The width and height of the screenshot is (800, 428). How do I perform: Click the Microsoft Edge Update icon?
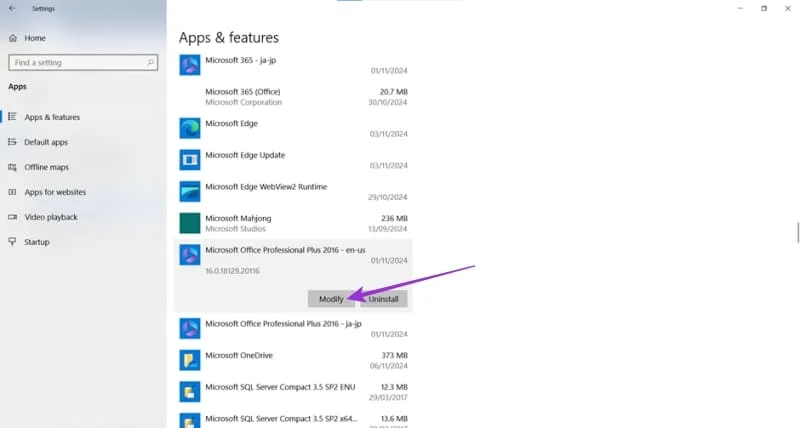click(x=190, y=160)
